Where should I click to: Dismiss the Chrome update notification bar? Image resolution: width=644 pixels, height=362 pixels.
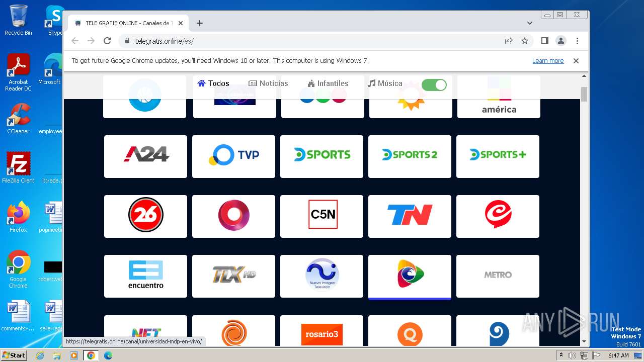576,61
